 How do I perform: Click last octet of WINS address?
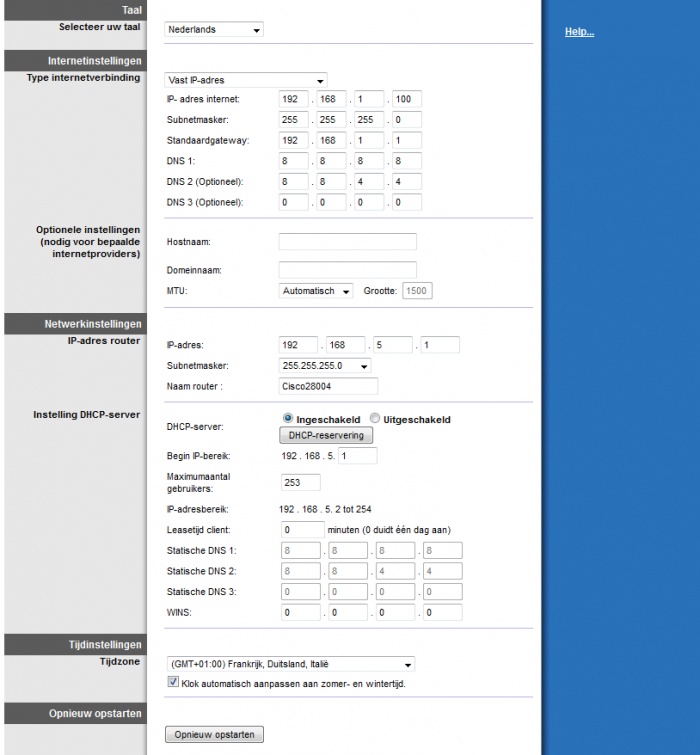point(443,612)
